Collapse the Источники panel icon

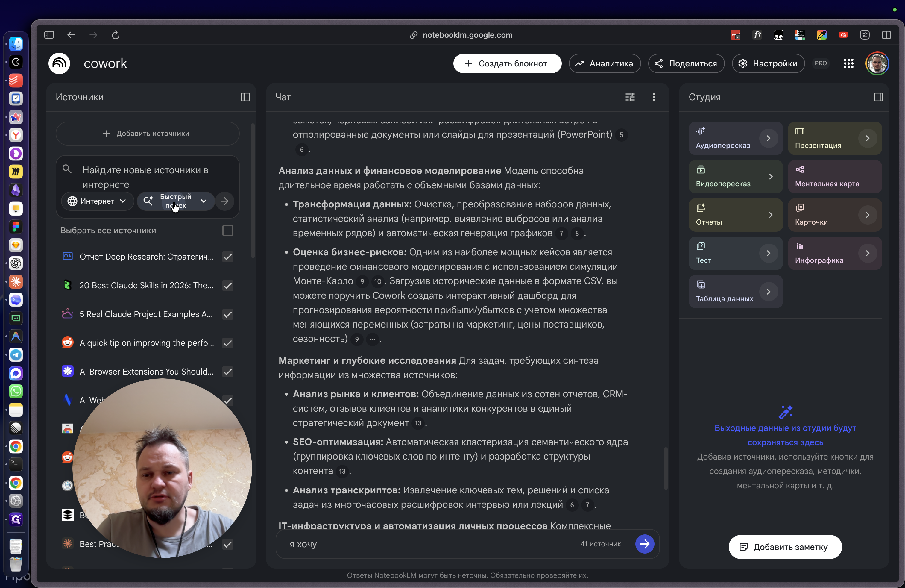(245, 97)
